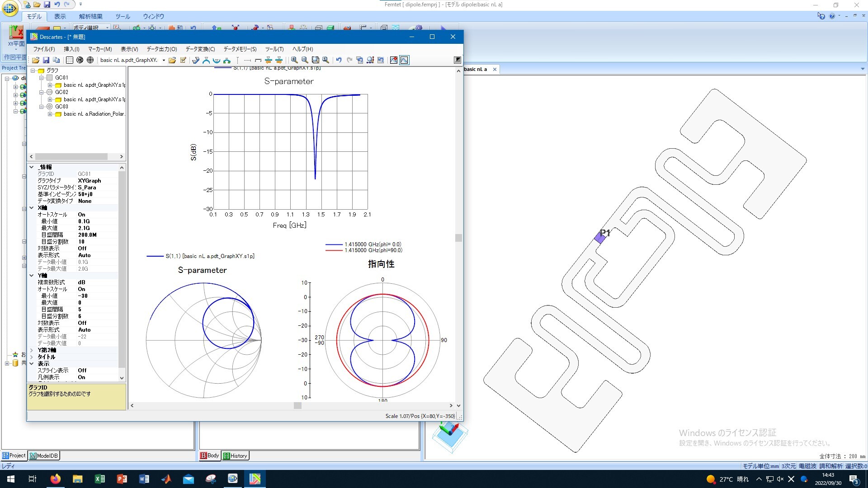Switch to the History tab

click(236, 456)
